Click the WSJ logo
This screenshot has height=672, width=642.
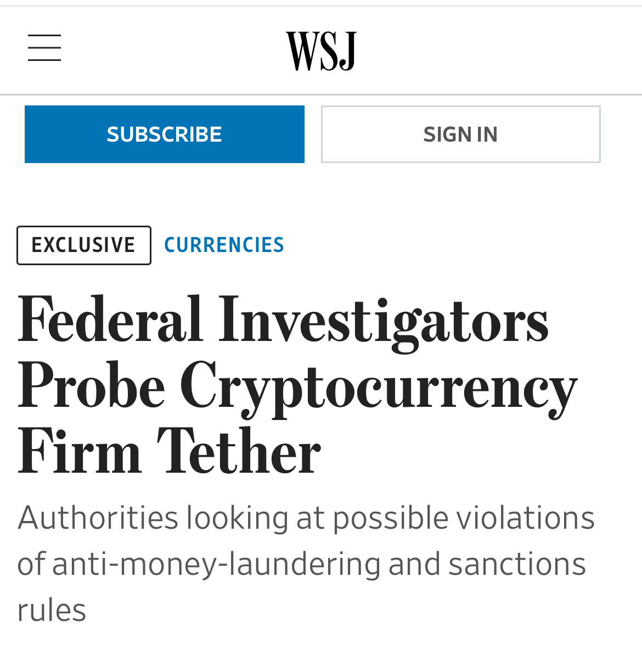click(321, 51)
